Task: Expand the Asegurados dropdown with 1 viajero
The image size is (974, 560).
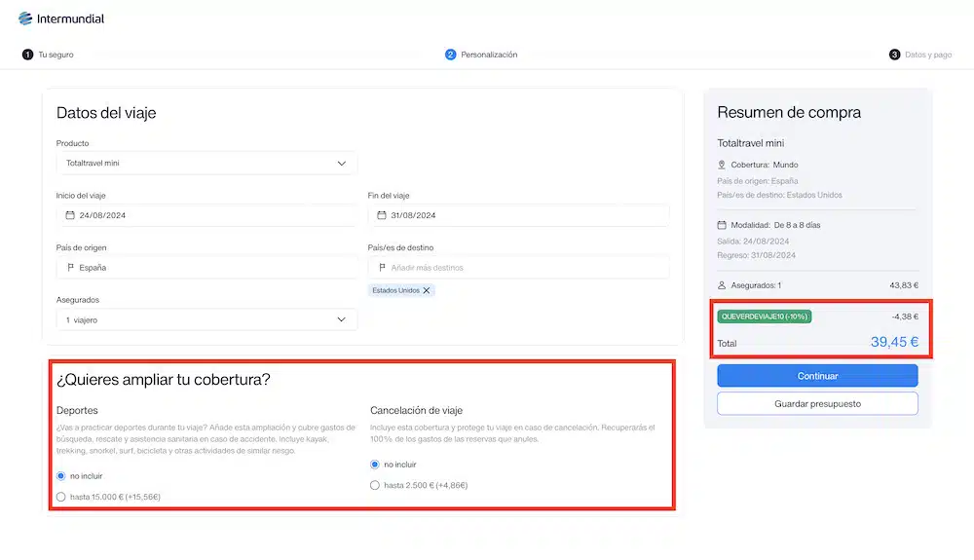Action: 206,319
